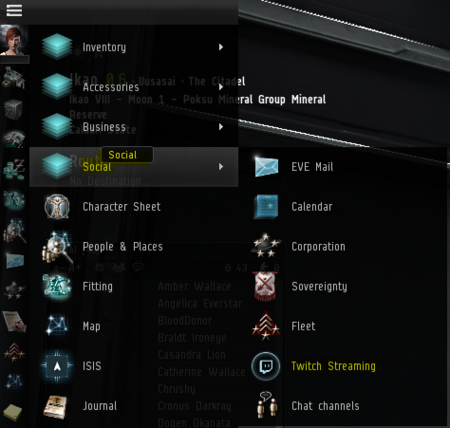The width and height of the screenshot is (450, 428).
Task: Open the Corporation stars icon
Action: 266,246
